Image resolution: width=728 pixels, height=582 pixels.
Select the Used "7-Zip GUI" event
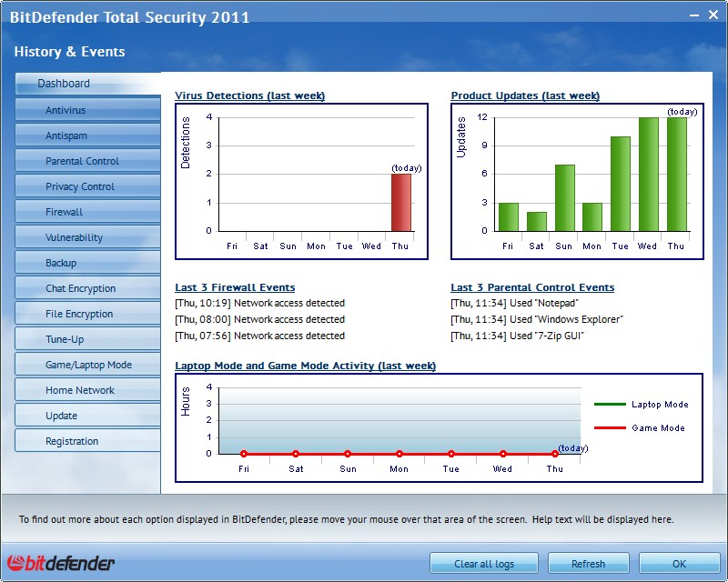click(x=517, y=336)
